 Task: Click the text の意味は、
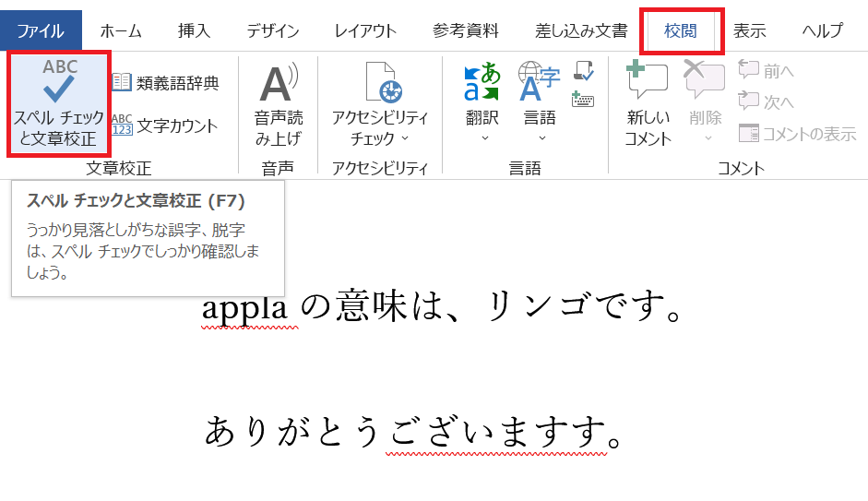pos(382,306)
